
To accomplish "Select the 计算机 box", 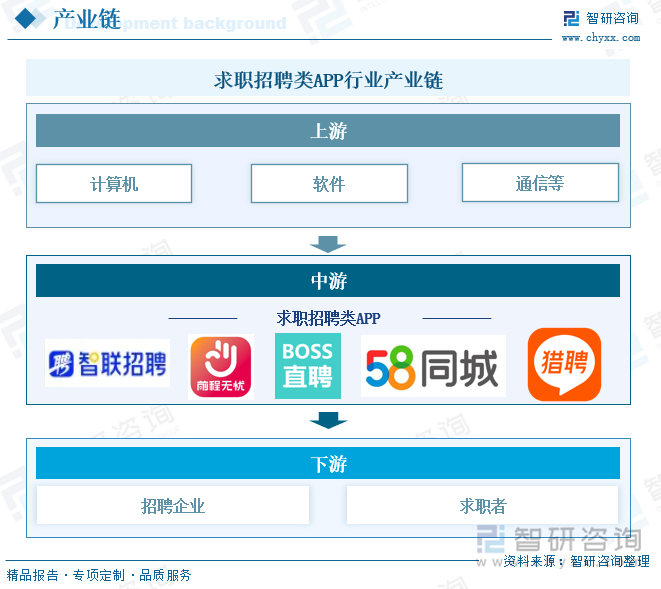I will (x=114, y=183).
